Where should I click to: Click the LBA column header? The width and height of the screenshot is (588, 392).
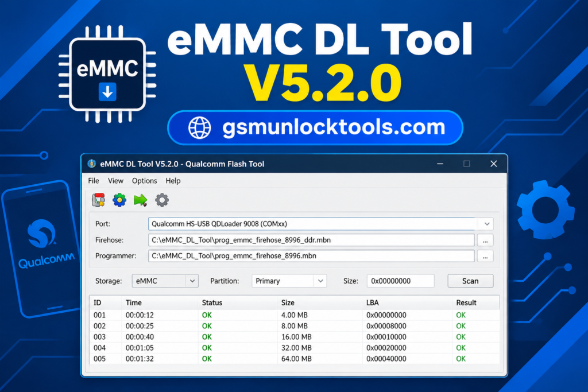[x=407, y=302]
